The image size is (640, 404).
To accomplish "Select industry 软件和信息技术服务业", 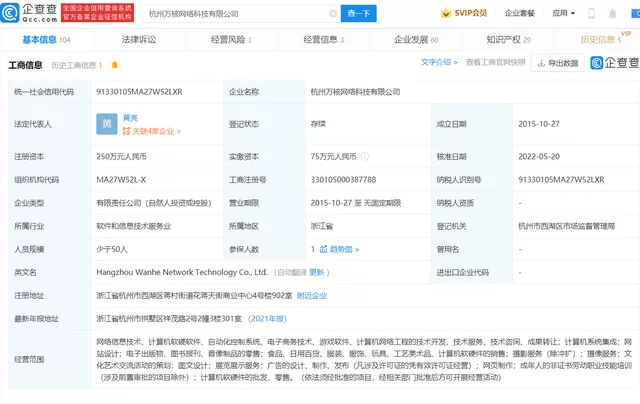I will point(133,226).
